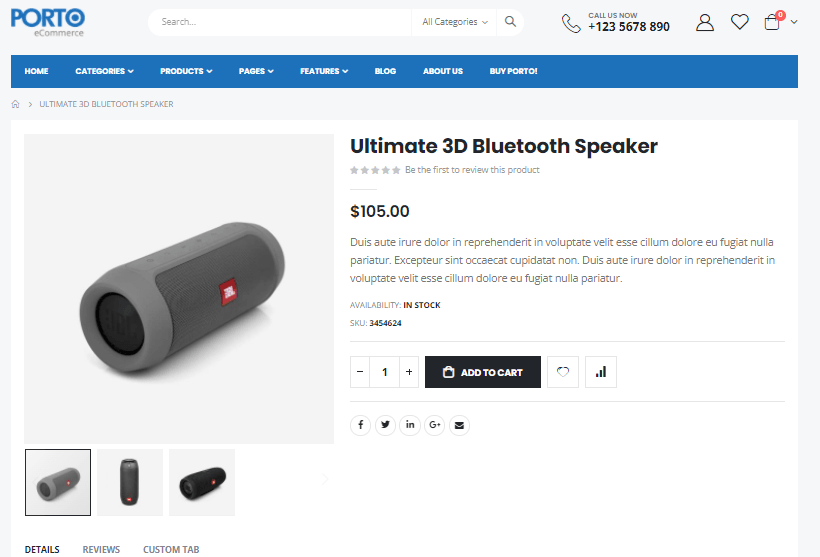This screenshot has height=557, width=820.
Task: Click the compare bar-chart icon
Action: (601, 372)
